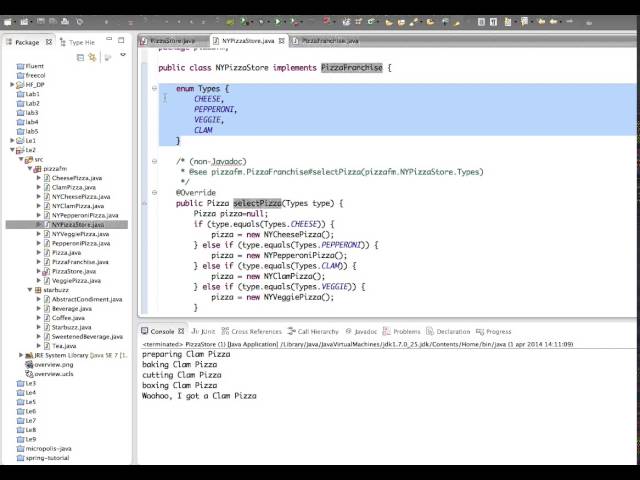640x480 pixels.
Task: Open NYPizzaStore.java in package tree
Action: [77, 225]
